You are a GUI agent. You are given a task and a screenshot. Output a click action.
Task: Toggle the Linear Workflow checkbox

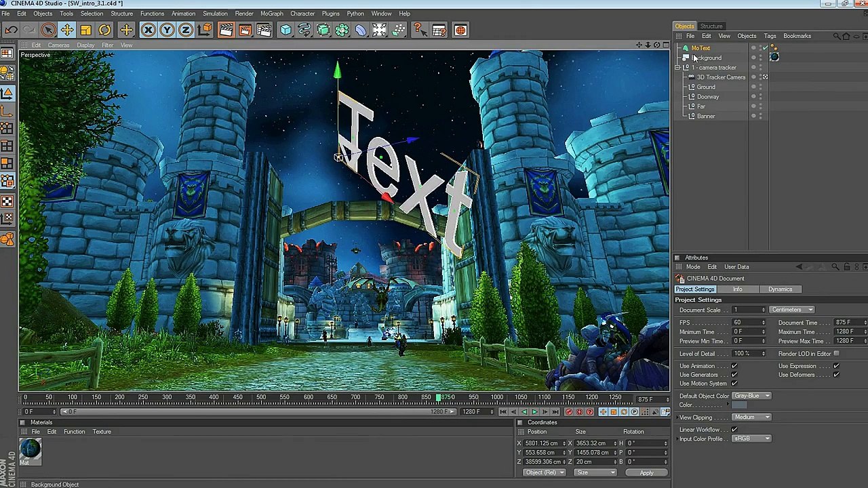tap(734, 430)
